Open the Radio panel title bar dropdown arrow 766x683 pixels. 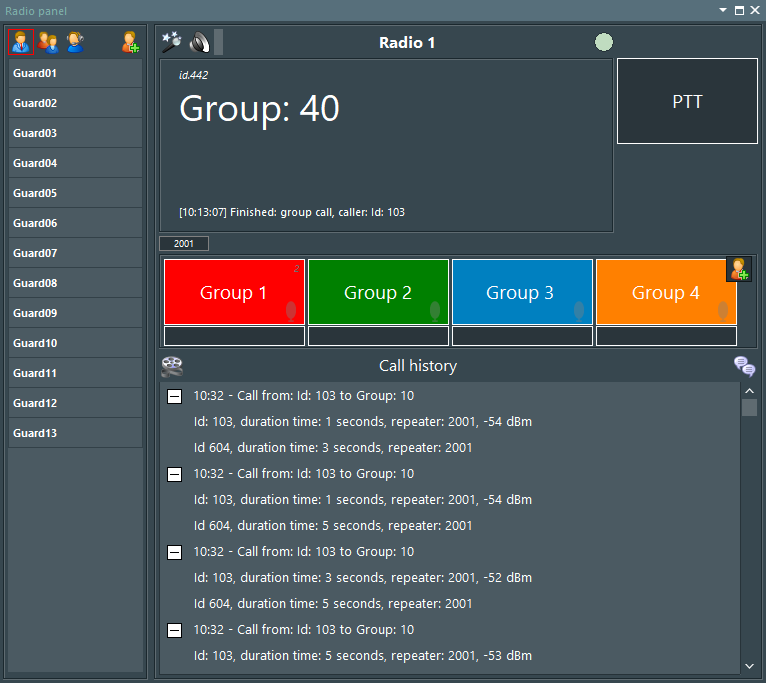[723, 10]
